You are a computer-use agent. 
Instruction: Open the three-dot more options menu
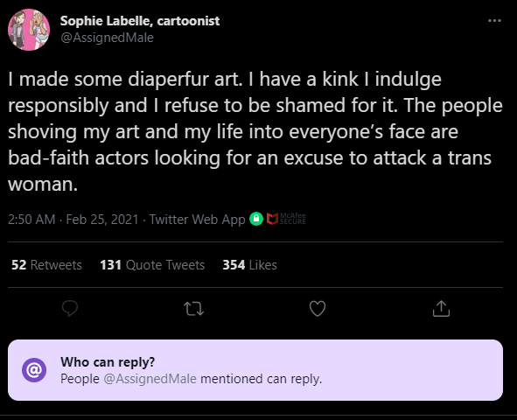click(494, 21)
